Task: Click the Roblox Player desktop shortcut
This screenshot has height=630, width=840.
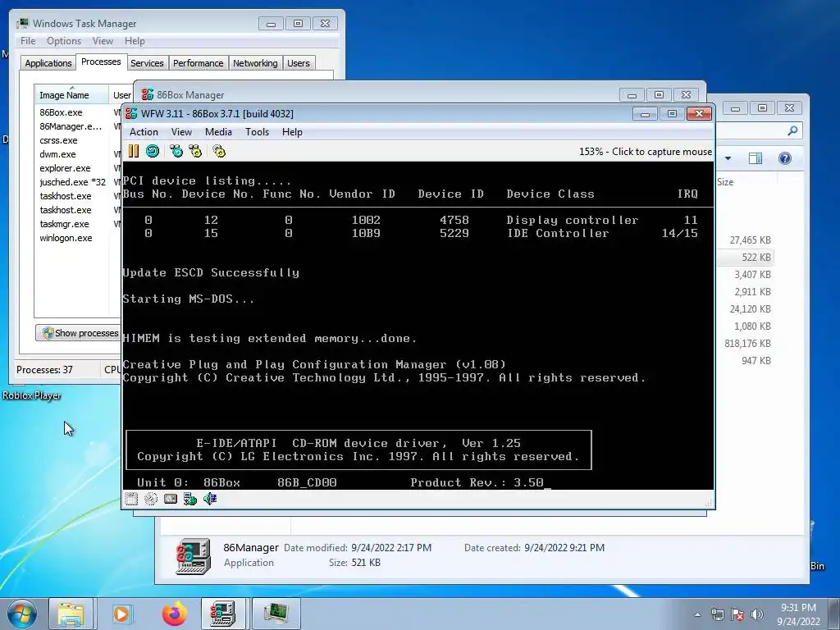Action: pos(32,395)
